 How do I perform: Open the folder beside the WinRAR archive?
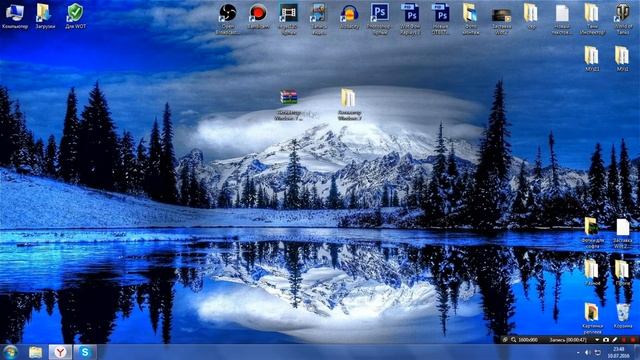coord(349,104)
